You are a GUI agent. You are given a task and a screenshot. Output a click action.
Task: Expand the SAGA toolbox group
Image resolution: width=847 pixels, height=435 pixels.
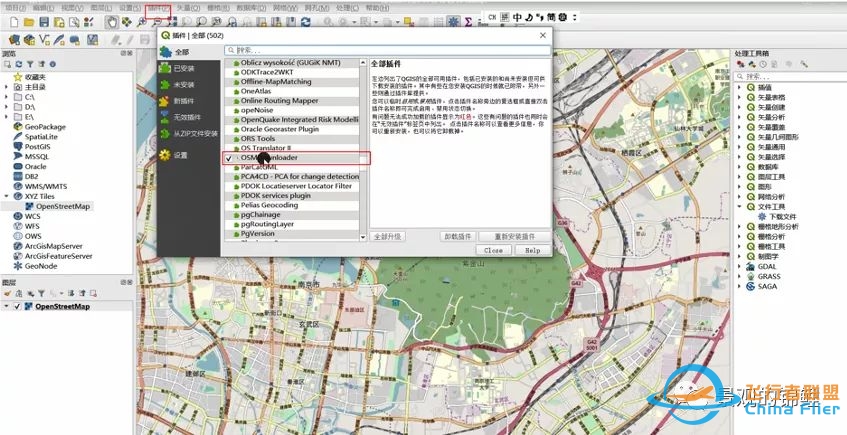(x=740, y=286)
